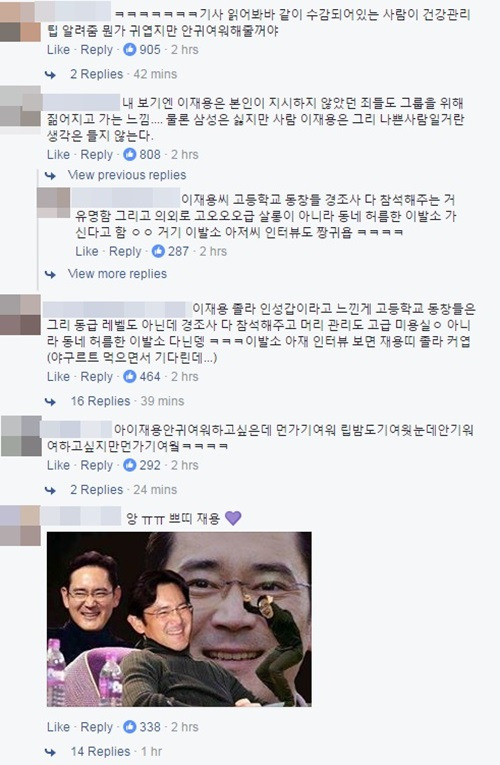Screen dimensions: 500x765
Task: Click the reply arrow icon beside 14 Replies
Action: [51, 752]
